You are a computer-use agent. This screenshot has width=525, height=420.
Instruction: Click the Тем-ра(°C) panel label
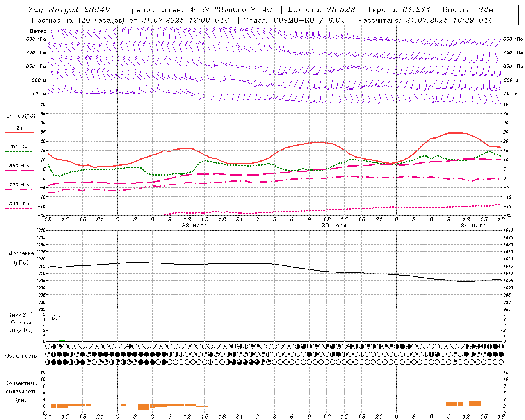pos(19,116)
